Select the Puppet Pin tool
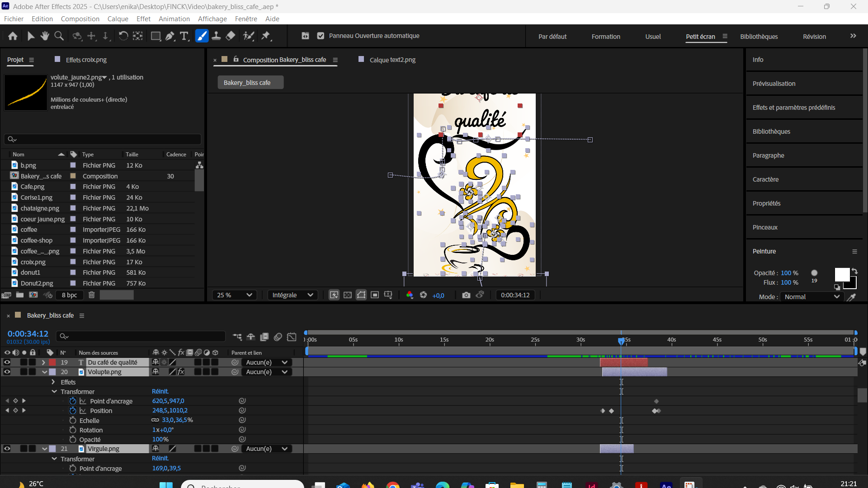Screen dimensions: 868x488 (x=266, y=36)
